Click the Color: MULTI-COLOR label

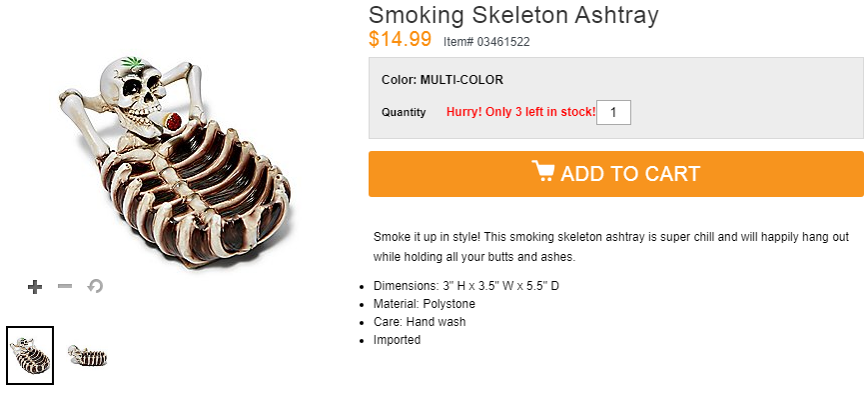coord(442,80)
